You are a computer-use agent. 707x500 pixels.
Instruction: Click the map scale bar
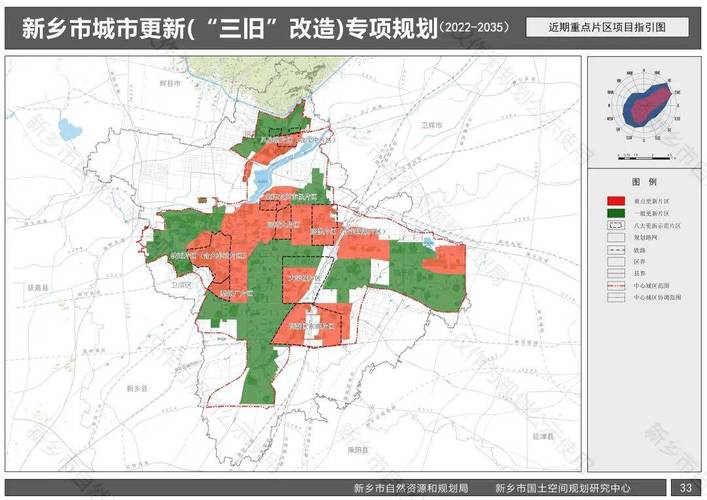pyautogui.click(x=645, y=157)
